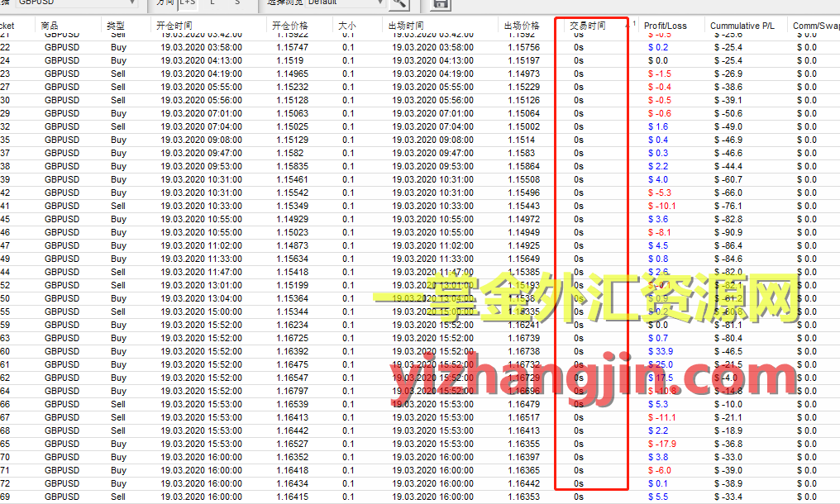Click open price 1.1582
The width and height of the screenshot is (840, 504).
(290, 153)
